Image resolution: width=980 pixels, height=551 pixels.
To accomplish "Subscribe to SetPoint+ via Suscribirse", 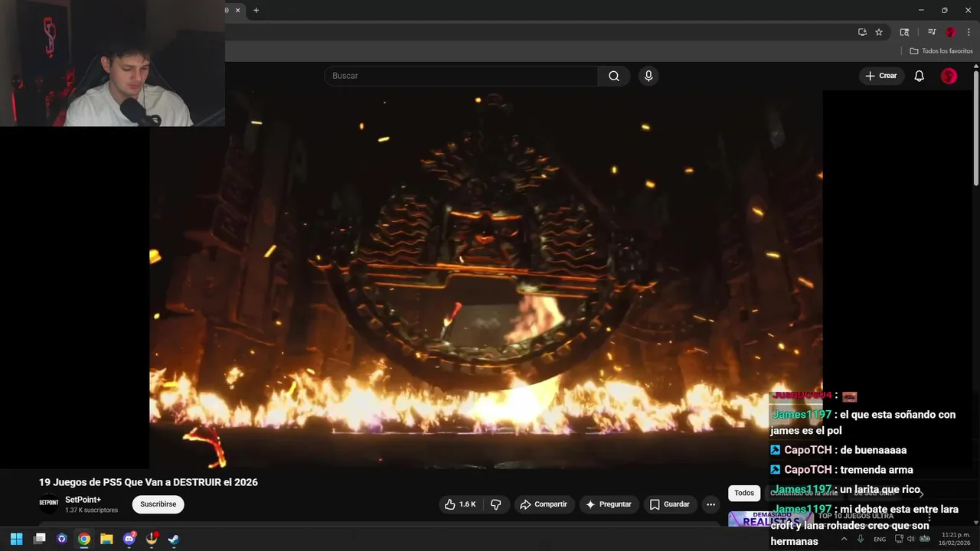I will tap(158, 504).
